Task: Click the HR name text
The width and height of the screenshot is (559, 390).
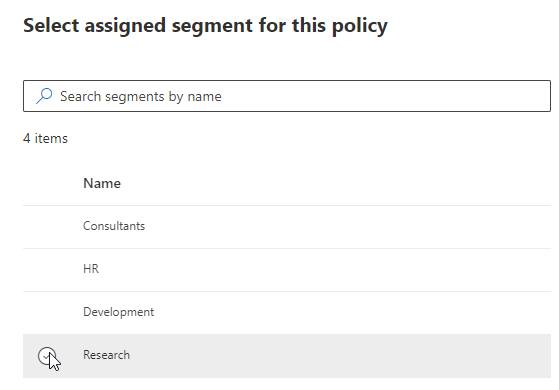Action: point(91,268)
